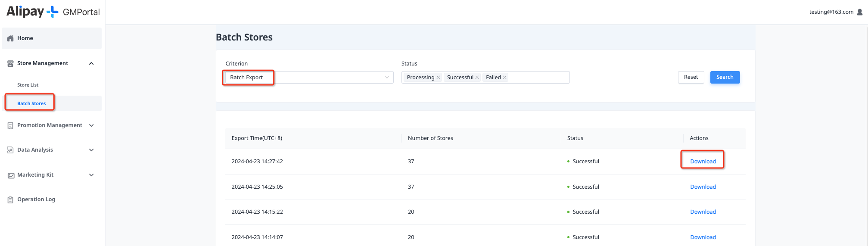Open the Criterion dropdown arrow
This screenshot has height=246, width=868.
(387, 78)
